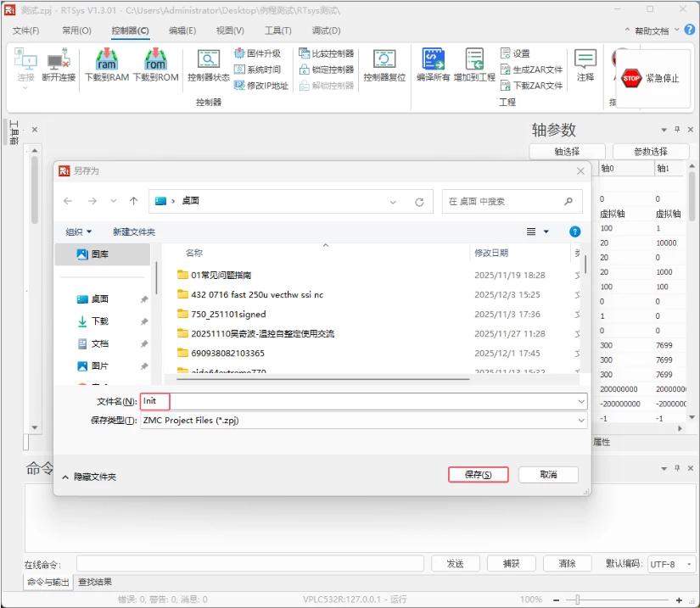This screenshot has height=608, width=700.
Task: Click the zoom slider handle in the status bar
Action: pyautogui.click(x=577, y=600)
